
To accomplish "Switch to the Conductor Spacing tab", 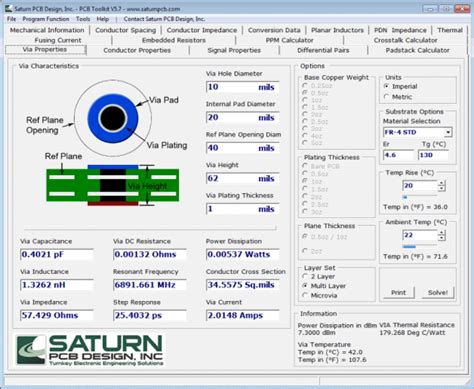I will [125, 30].
